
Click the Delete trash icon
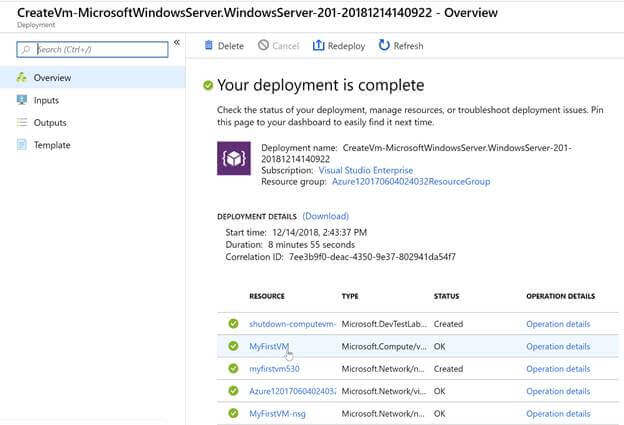click(209, 45)
